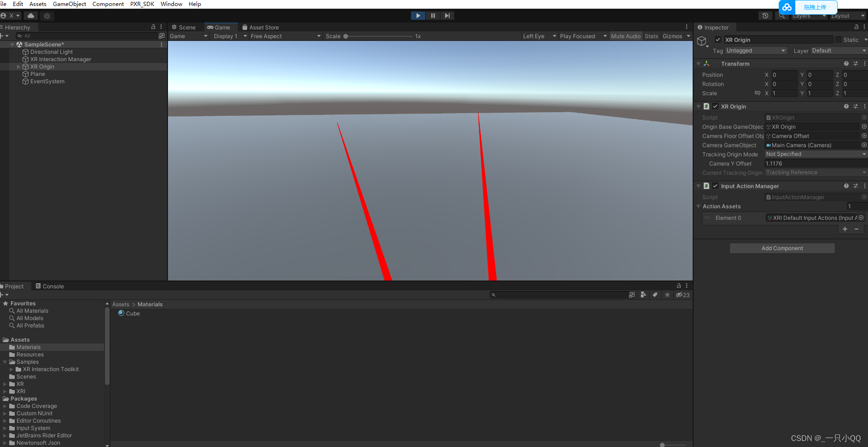Click the global search magnifier icon
This screenshot has width=868, height=447.
pyautogui.click(x=781, y=16)
